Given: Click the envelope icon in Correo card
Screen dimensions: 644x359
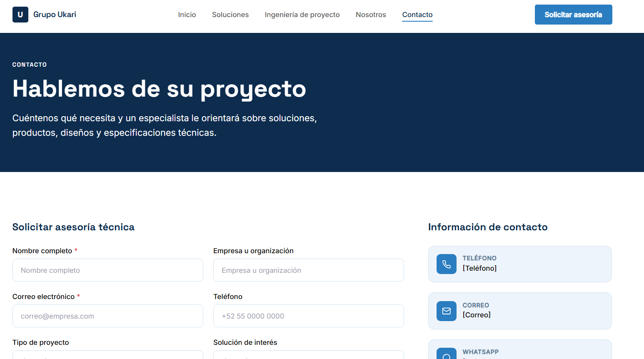Looking at the screenshot, I should click(x=447, y=311).
